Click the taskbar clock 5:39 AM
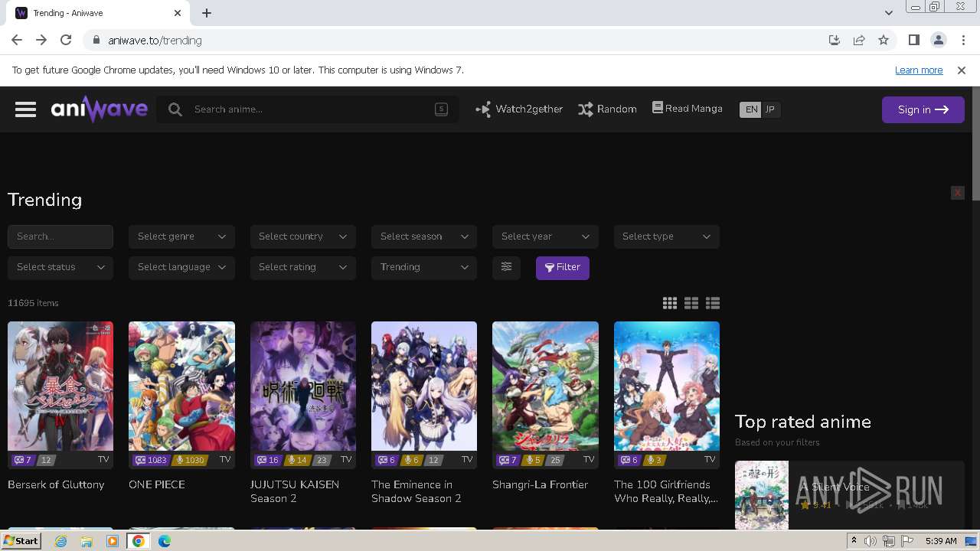This screenshot has height=551, width=980. [x=941, y=541]
